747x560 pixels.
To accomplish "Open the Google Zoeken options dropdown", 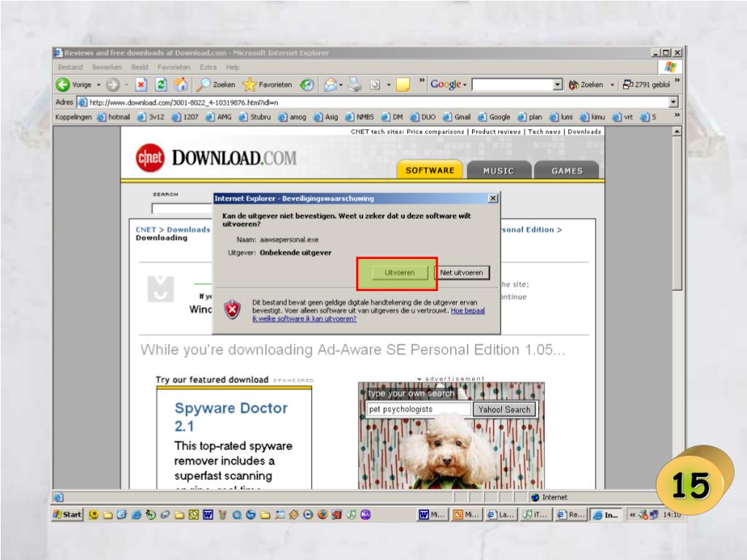I will tap(612, 85).
